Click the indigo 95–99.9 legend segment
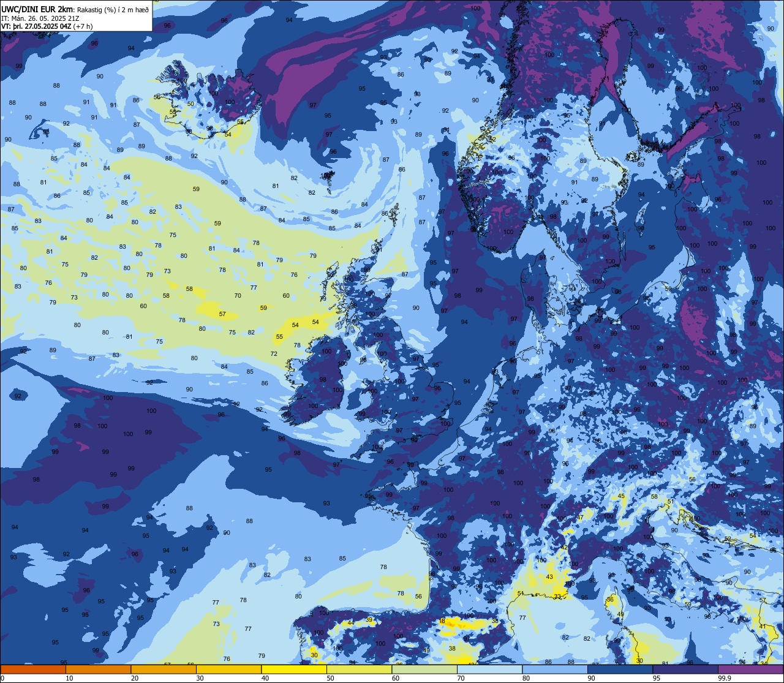 pyautogui.click(x=685, y=669)
